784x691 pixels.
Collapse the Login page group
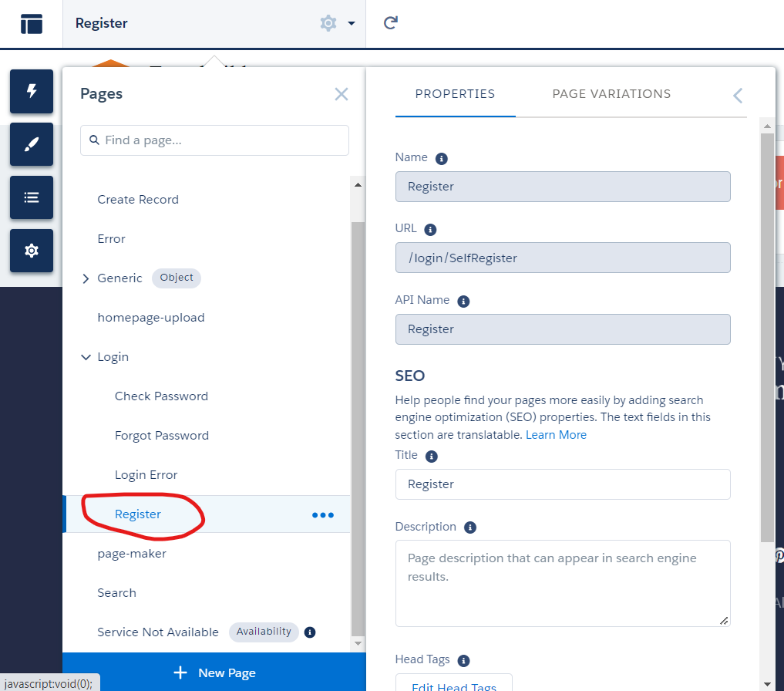pyautogui.click(x=86, y=357)
